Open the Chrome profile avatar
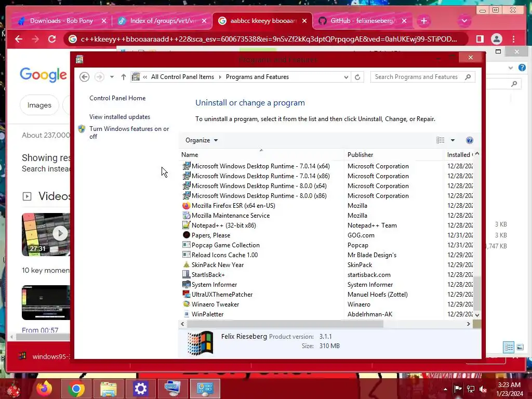Screen dimensions: 532x399 [496, 39]
